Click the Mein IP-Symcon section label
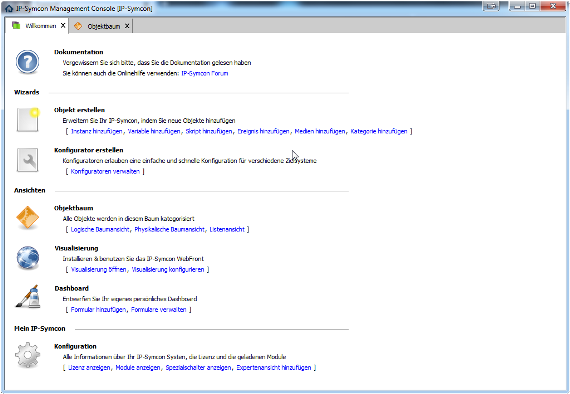 tap(40, 328)
